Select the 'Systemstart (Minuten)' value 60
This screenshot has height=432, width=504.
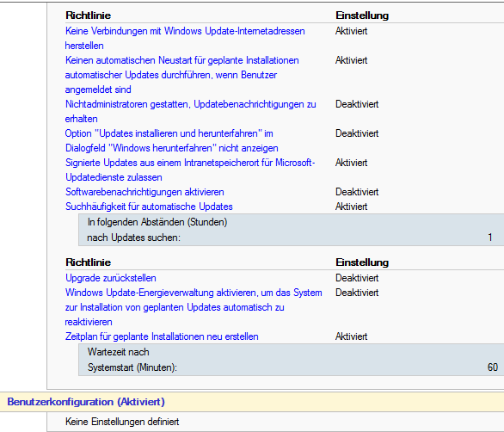(493, 367)
